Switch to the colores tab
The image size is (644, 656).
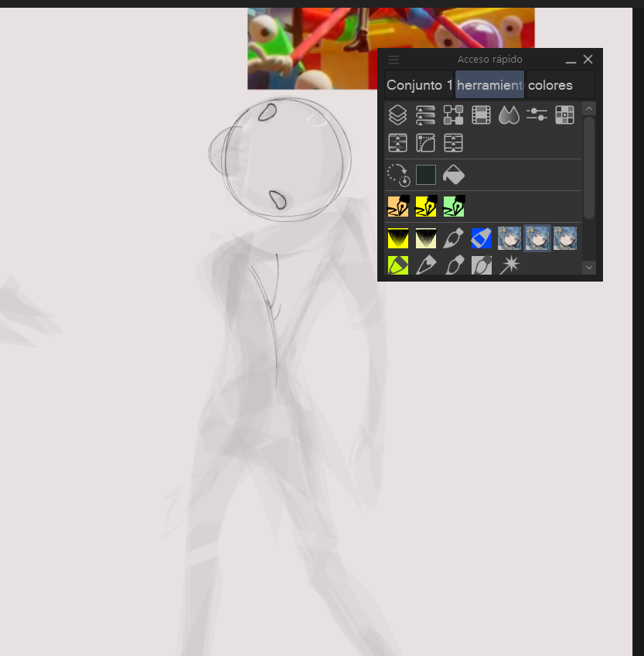560,85
